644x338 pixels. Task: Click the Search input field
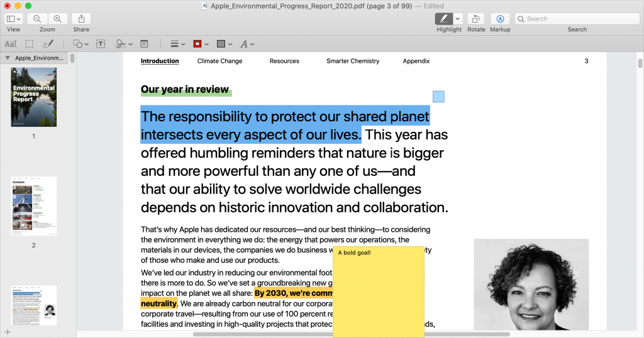click(577, 19)
